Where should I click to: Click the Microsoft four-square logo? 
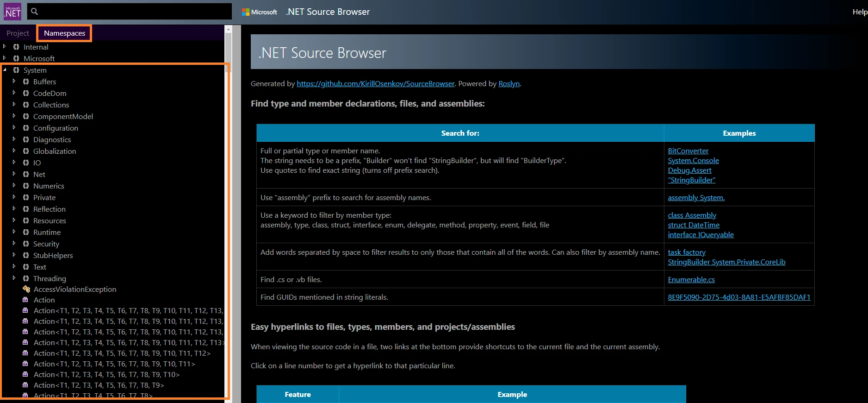[246, 12]
